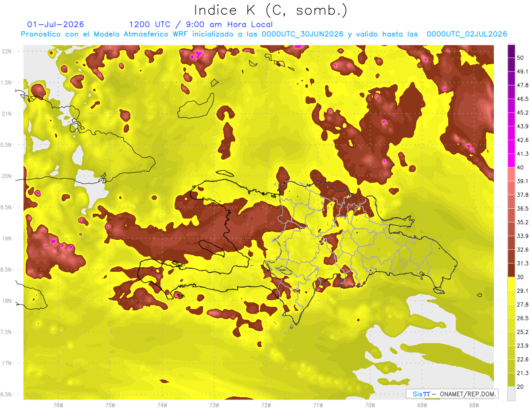Click '1200 UTC / 9:00 am Hora Local'

point(201,24)
